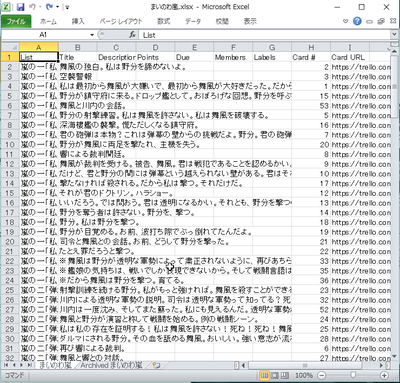Click the insert new worksheet tab icon
Screen dimensions: 400x383
(156, 365)
